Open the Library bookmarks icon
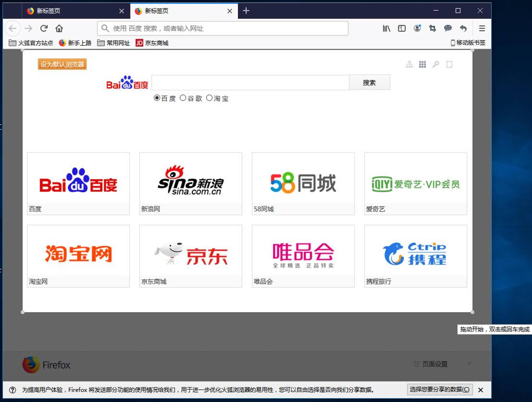The image size is (532, 402). point(386,28)
